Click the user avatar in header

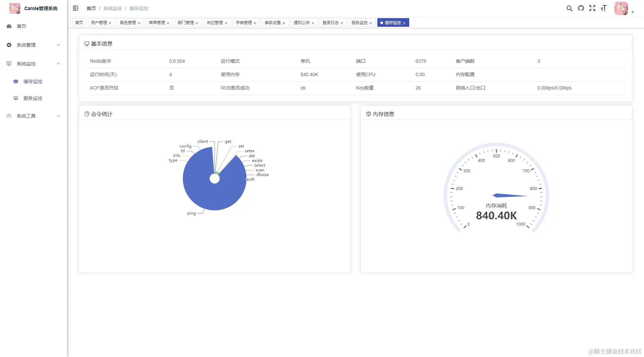coord(621,8)
